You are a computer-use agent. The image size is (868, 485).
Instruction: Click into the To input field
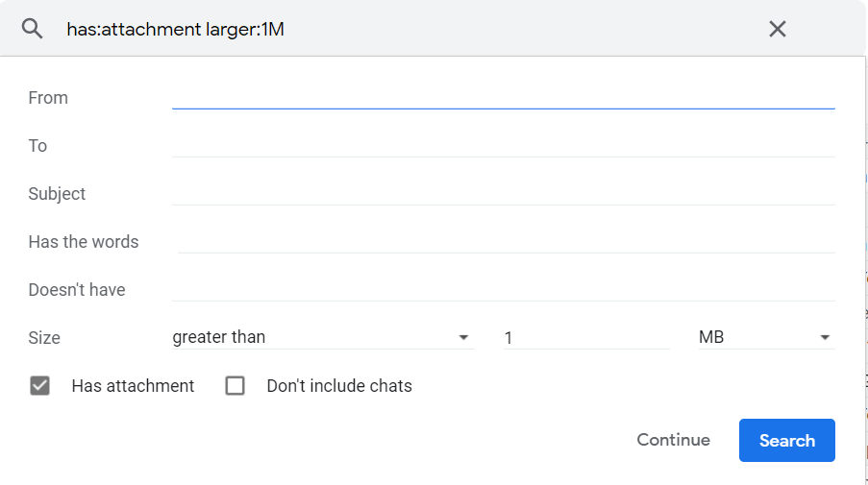[503, 145]
